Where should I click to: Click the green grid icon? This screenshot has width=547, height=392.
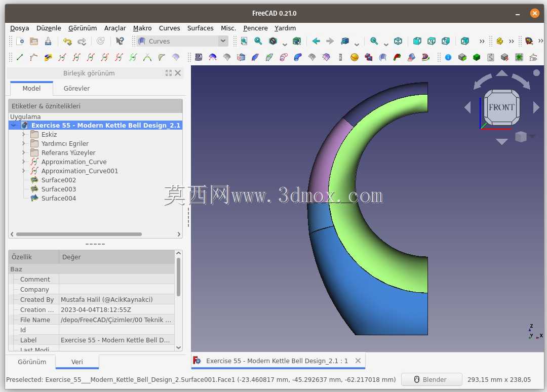519,57
